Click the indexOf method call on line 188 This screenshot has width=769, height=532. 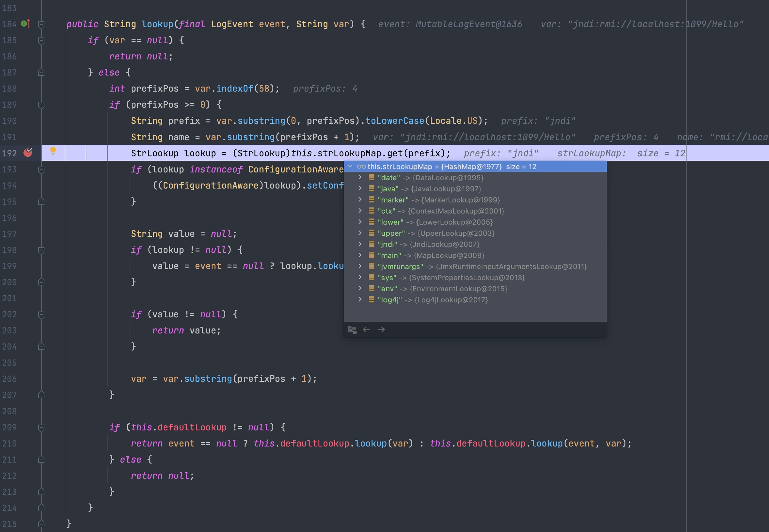click(235, 89)
